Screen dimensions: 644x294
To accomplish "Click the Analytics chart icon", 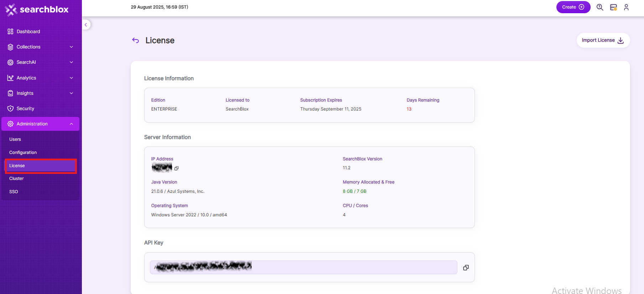I will [x=10, y=78].
